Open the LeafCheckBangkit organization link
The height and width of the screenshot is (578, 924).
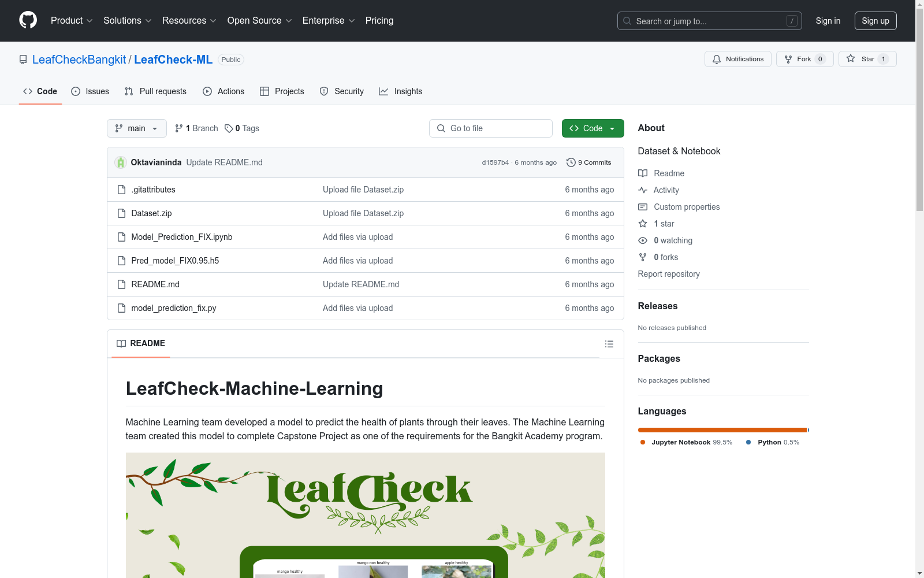click(x=79, y=60)
